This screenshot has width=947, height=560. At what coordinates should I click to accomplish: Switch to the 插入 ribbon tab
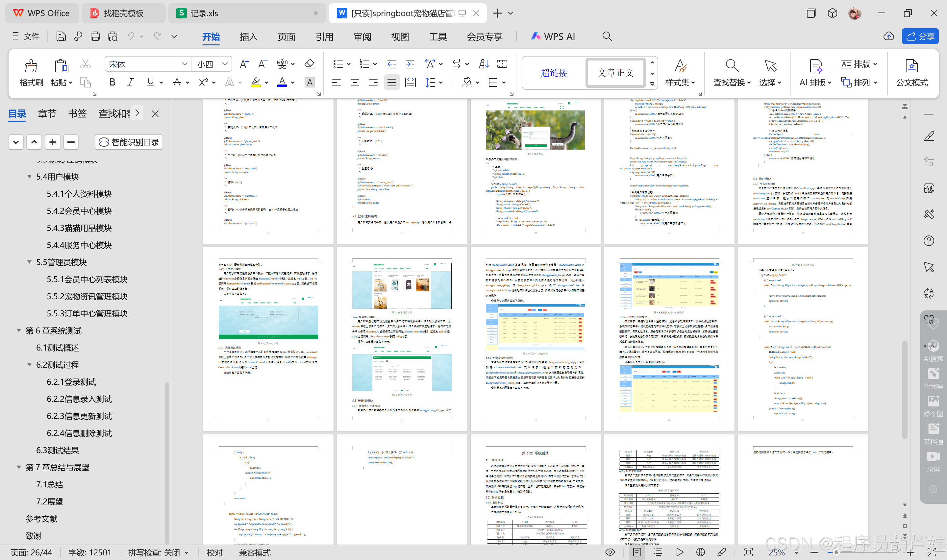tap(249, 37)
